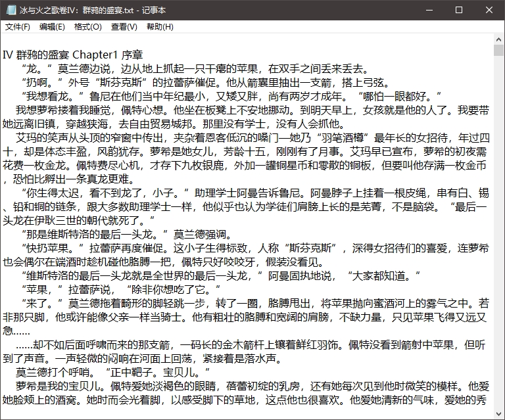
Task: Maximize the Notepad window
Action: click(x=458, y=10)
